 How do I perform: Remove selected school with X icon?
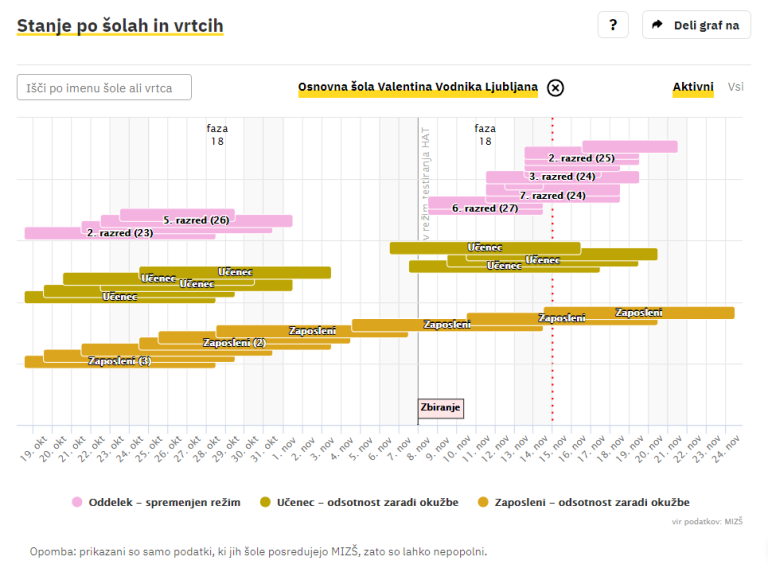click(555, 87)
